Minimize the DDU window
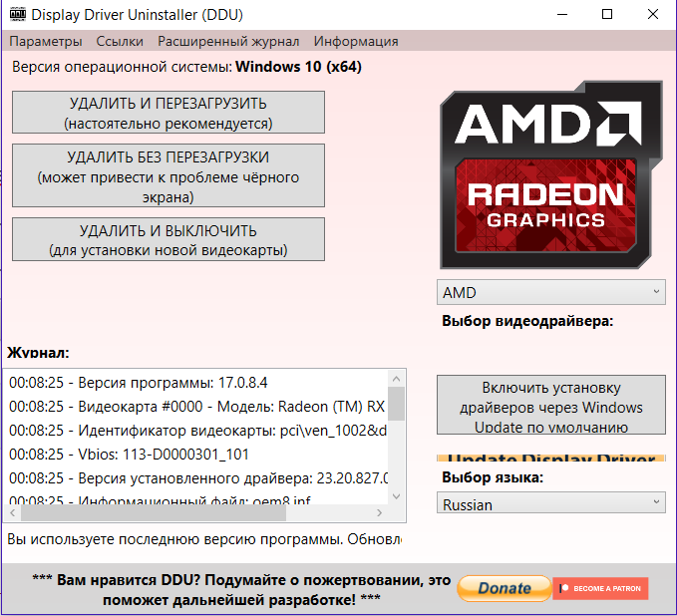The image size is (677, 616). click(x=562, y=14)
